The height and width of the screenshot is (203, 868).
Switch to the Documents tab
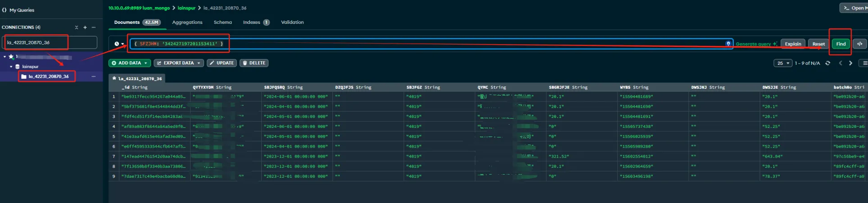(137, 22)
